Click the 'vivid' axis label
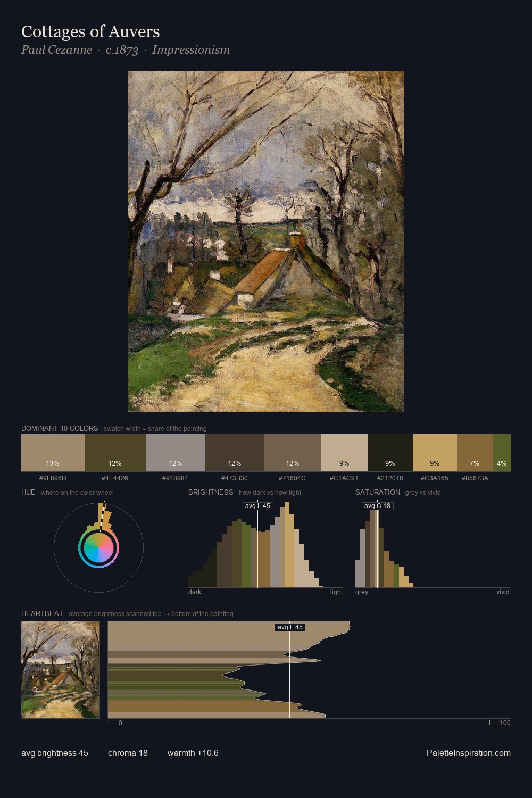The height and width of the screenshot is (798, 532). click(x=503, y=592)
